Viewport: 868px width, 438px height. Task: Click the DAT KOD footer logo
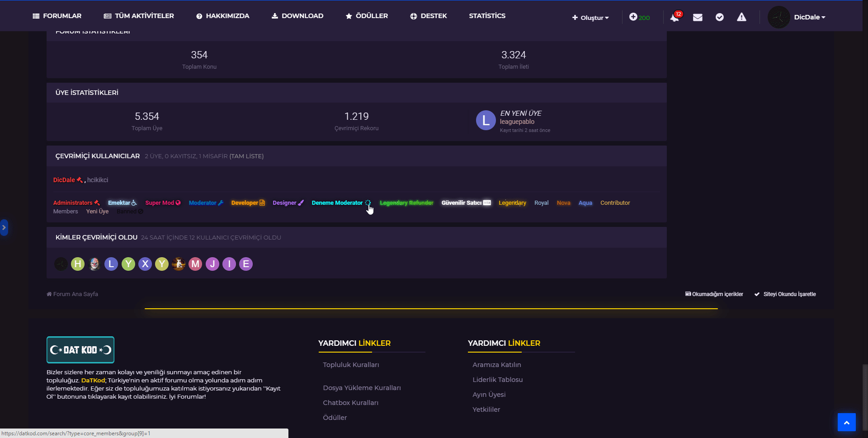pyautogui.click(x=80, y=350)
